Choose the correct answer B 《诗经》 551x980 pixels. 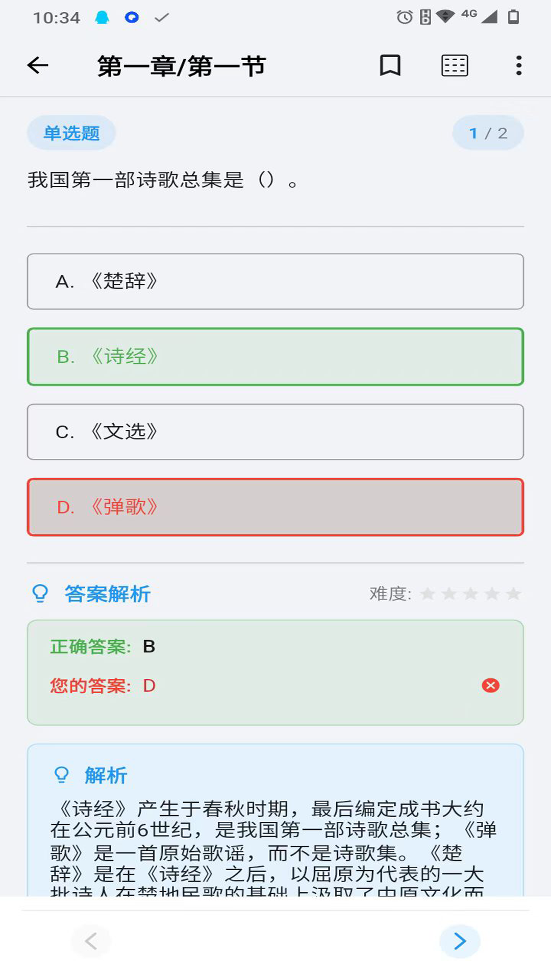[x=275, y=356]
